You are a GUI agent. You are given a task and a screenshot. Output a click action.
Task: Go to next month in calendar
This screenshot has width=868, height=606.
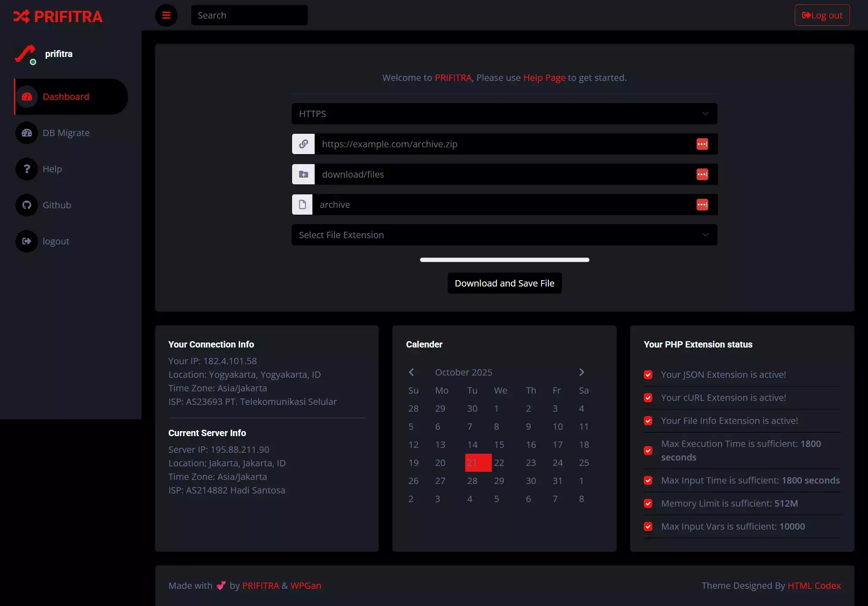click(582, 372)
